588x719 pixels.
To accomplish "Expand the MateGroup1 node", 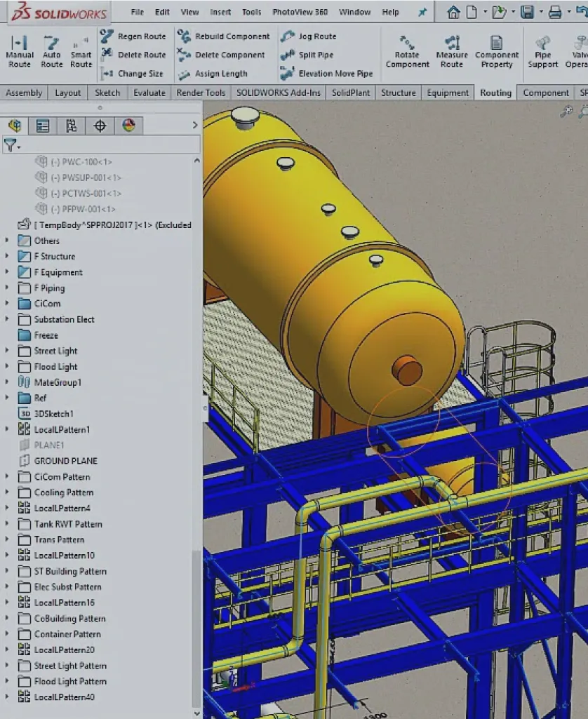I will (x=7, y=382).
